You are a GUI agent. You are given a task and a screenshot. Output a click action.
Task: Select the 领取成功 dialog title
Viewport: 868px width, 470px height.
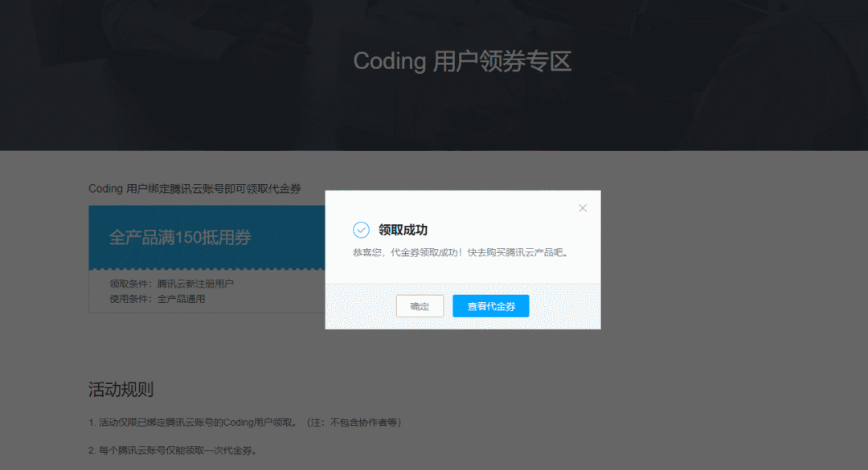click(x=403, y=230)
